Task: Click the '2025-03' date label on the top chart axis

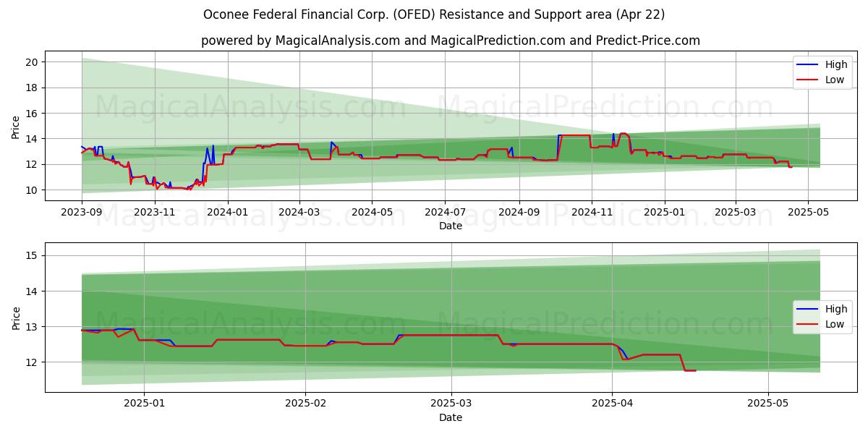Action: point(735,213)
